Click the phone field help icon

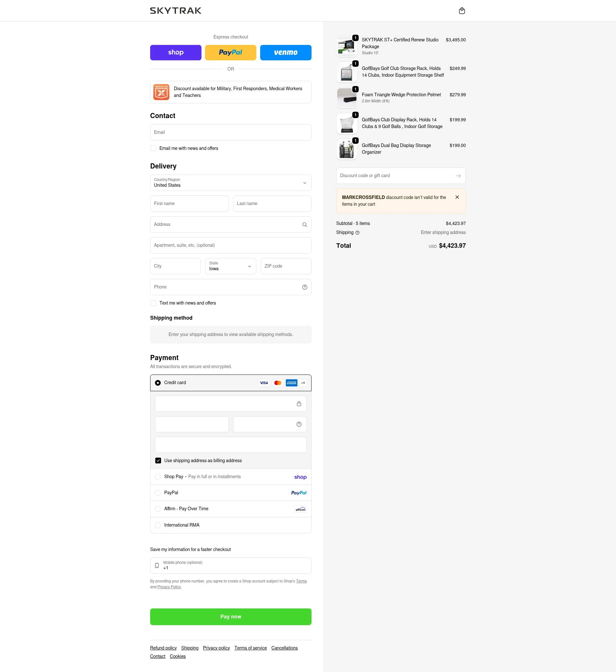click(x=304, y=287)
